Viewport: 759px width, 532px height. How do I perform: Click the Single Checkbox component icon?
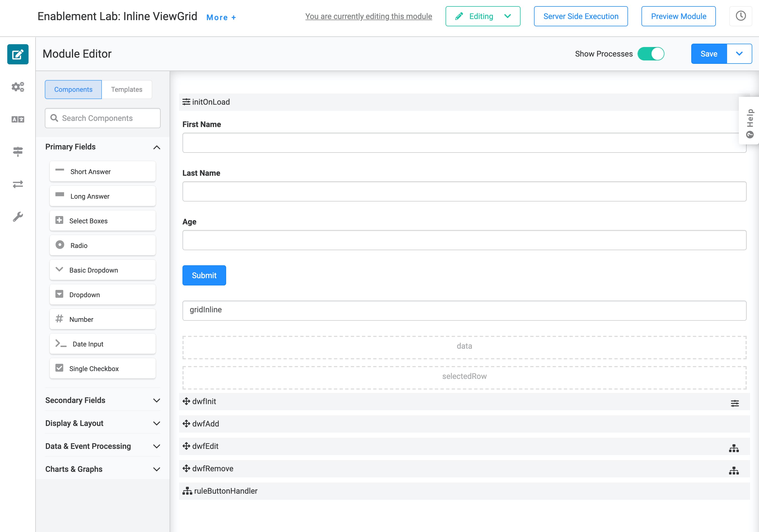pyautogui.click(x=59, y=368)
